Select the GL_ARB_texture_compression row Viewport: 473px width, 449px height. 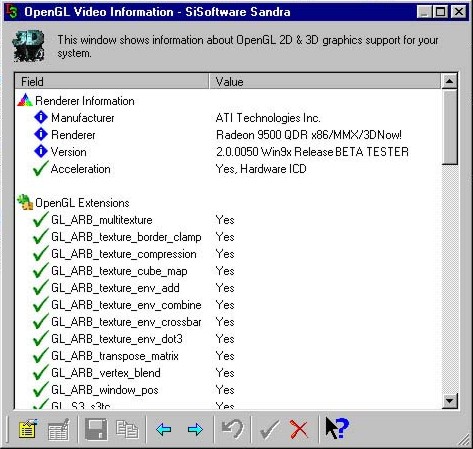(124, 254)
